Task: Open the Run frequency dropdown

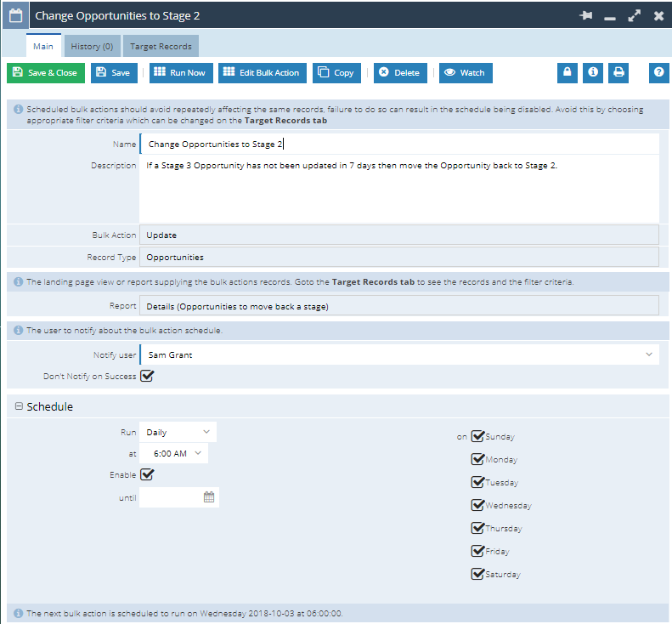Action: pyautogui.click(x=178, y=432)
